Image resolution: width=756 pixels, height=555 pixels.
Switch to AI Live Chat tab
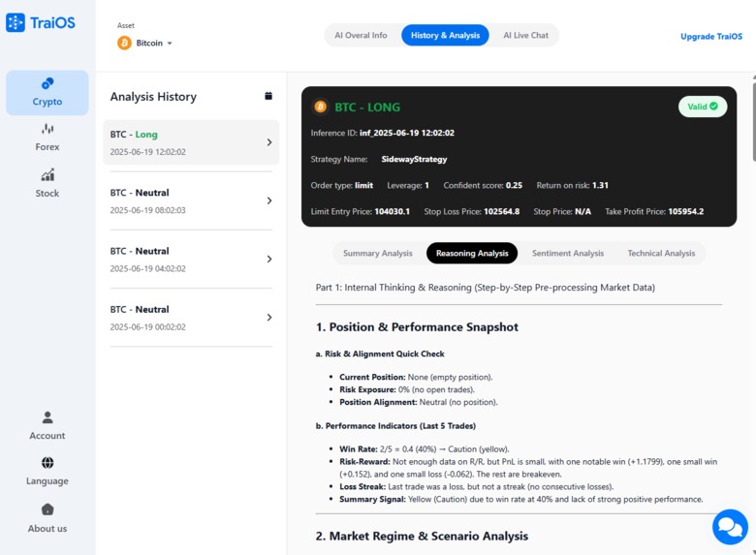click(x=525, y=35)
